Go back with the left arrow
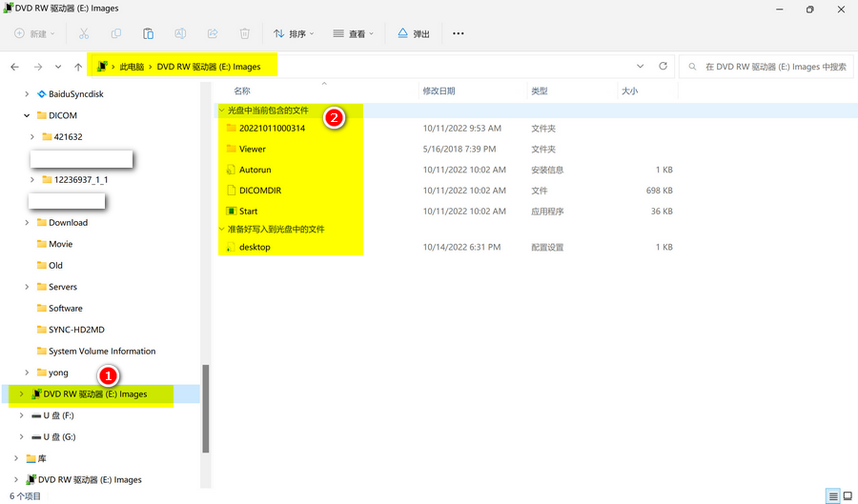 [x=14, y=67]
